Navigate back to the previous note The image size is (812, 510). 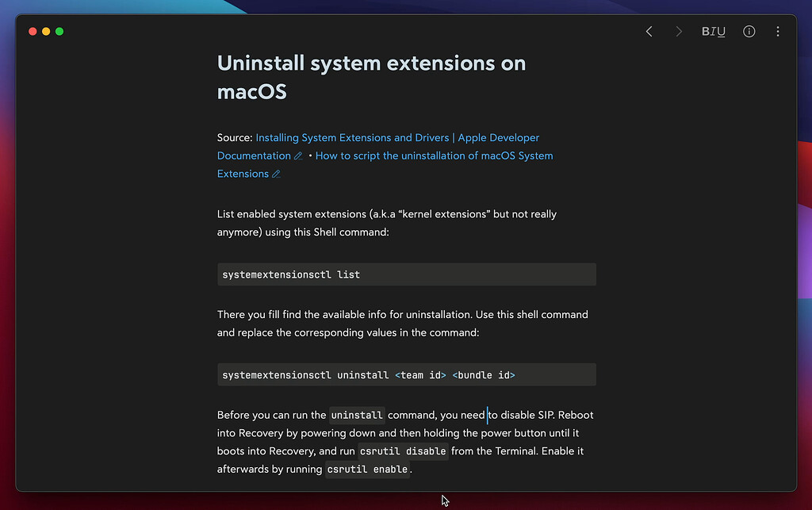coord(649,31)
